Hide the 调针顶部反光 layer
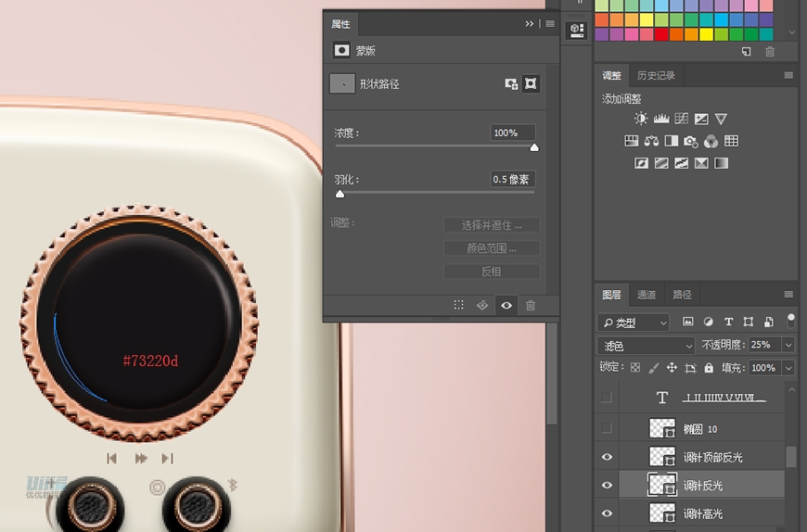 pos(607,457)
